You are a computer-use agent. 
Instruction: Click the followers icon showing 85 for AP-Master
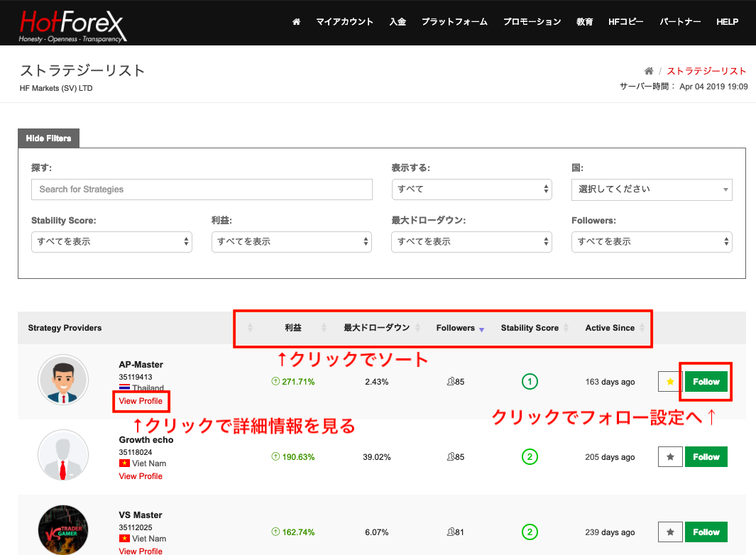tap(450, 382)
